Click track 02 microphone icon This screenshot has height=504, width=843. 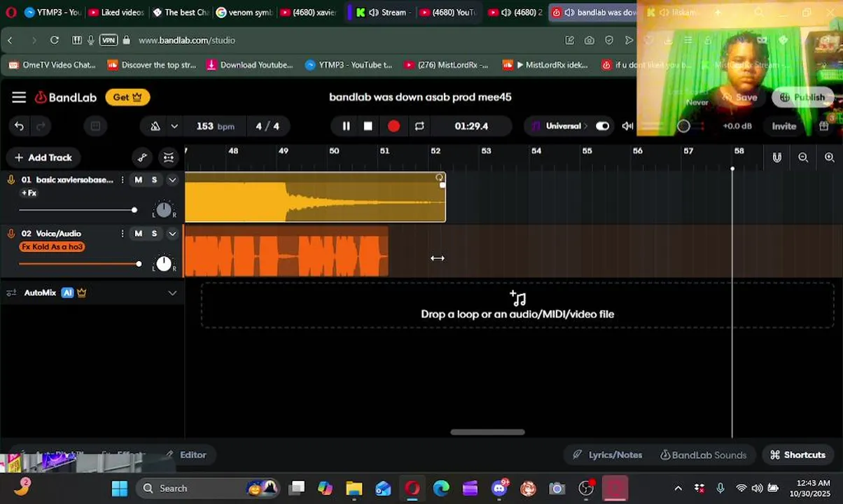pyautogui.click(x=11, y=234)
